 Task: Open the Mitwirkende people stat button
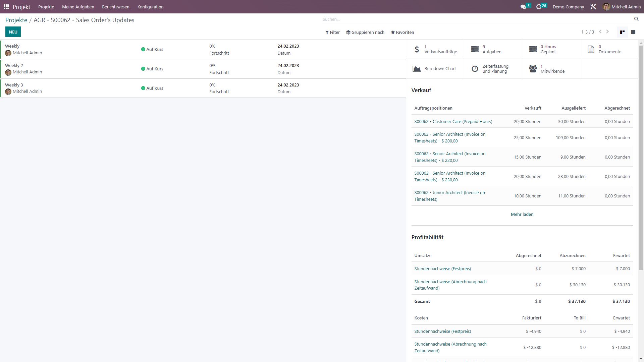(551, 69)
